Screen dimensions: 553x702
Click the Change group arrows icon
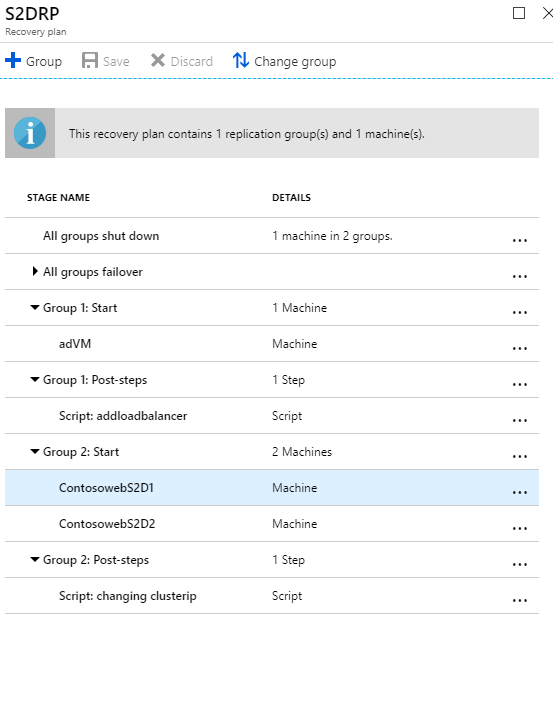pos(240,60)
